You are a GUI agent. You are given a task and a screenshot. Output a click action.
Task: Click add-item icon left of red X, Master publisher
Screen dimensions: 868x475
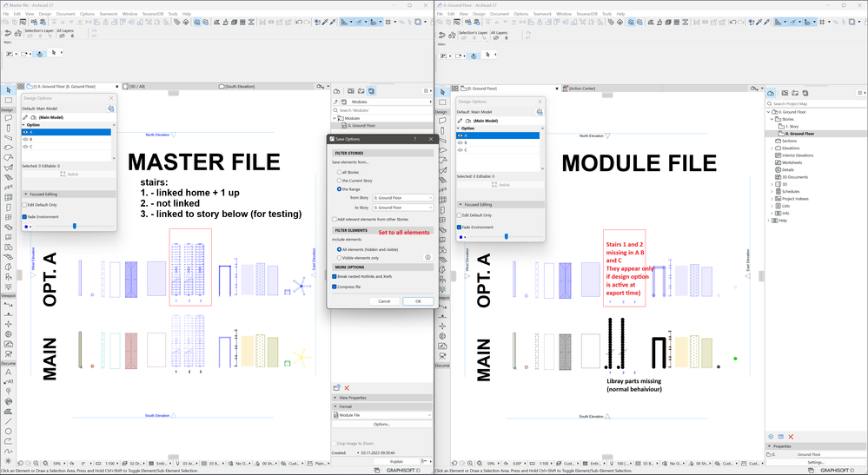336,388
